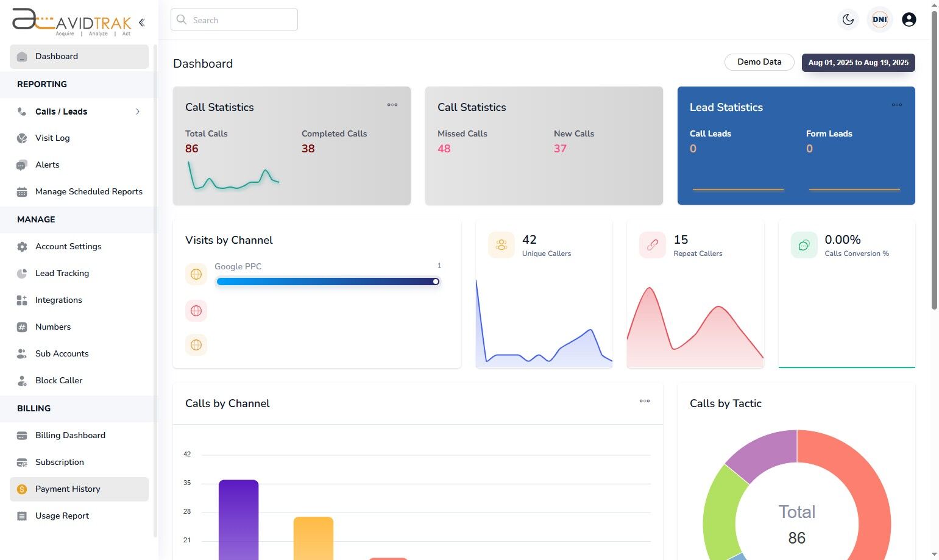Open the Usage Report
This screenshot has height=560, width=939.
[x=79, y=516]
